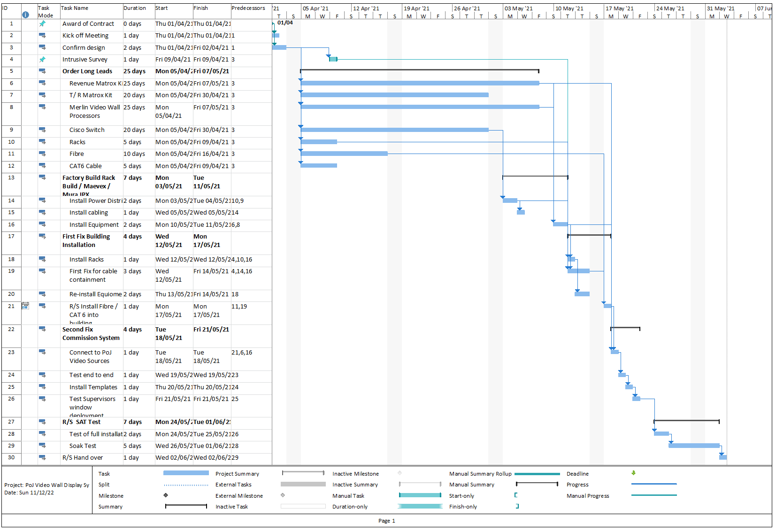Click the task mode icon for Install Templates
The image size is (776, 532).
[42, 387]
